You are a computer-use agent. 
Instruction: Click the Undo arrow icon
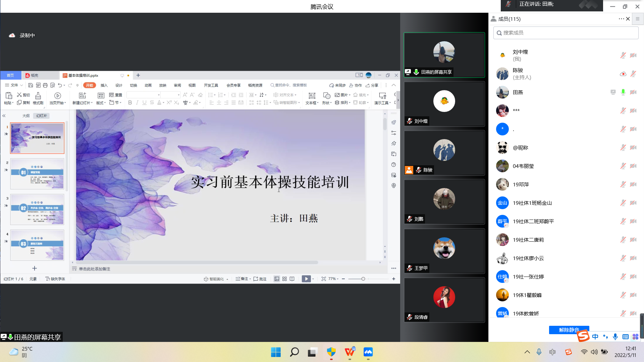(x=60, y=85)
